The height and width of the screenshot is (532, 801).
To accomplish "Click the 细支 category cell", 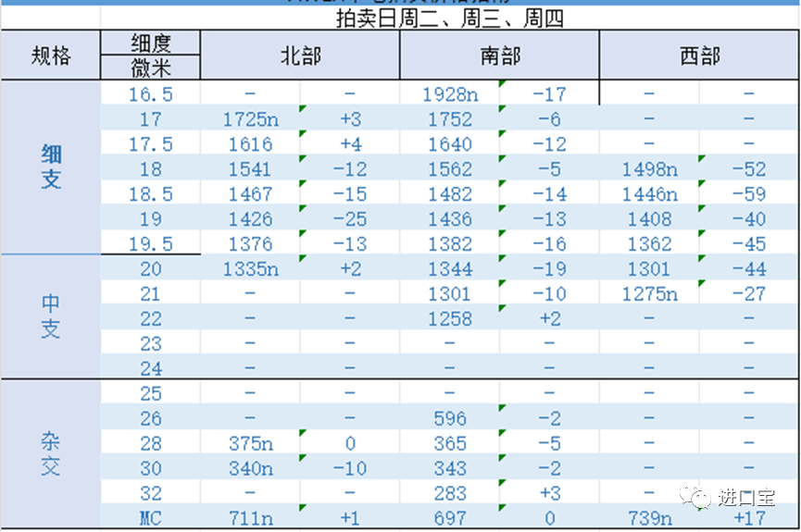I will click(51, 167).
